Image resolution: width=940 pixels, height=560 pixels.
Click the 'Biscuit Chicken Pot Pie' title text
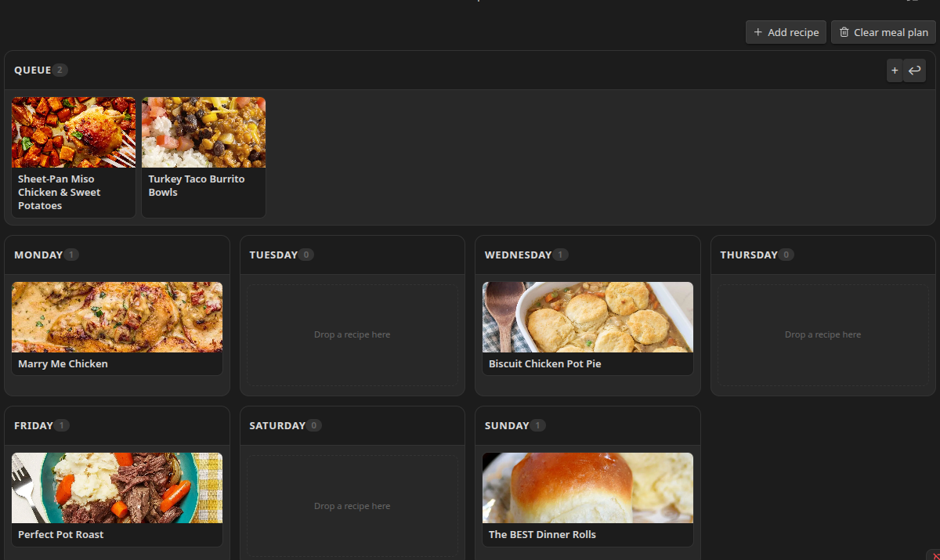tap(545, 364)
